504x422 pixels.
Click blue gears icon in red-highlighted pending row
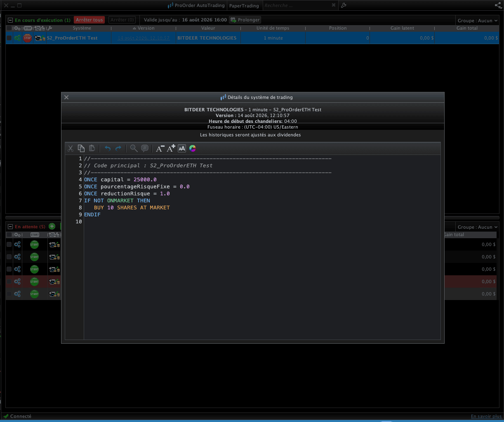[x=17, y=281]
